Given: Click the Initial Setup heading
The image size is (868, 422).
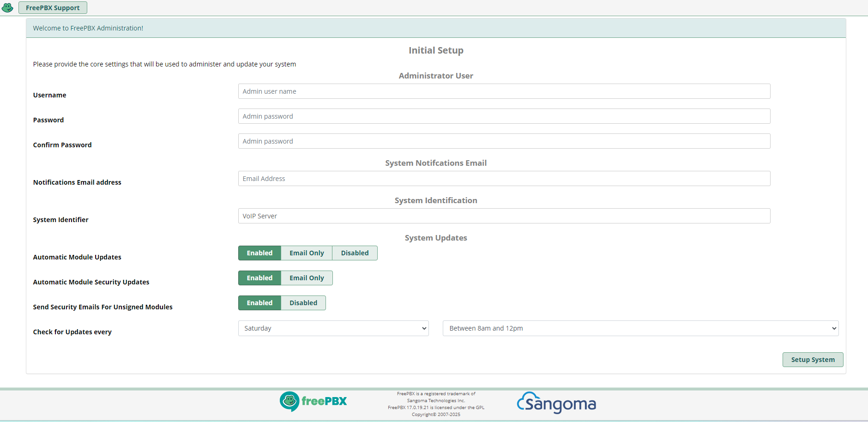Looking at the screenshot, I should tap(436, 50).
